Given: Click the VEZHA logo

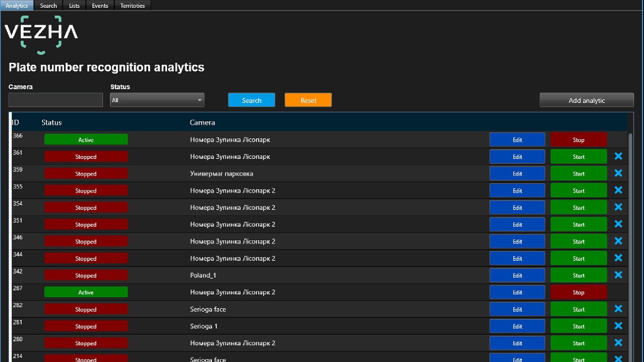Looking at the screenshot, I should pyautogui.click(x=41, y=35).
